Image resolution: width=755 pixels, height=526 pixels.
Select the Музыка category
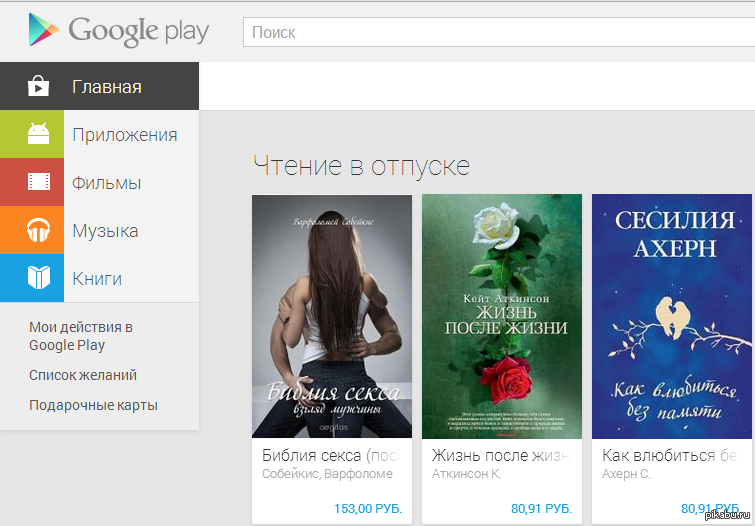[105, 231]
